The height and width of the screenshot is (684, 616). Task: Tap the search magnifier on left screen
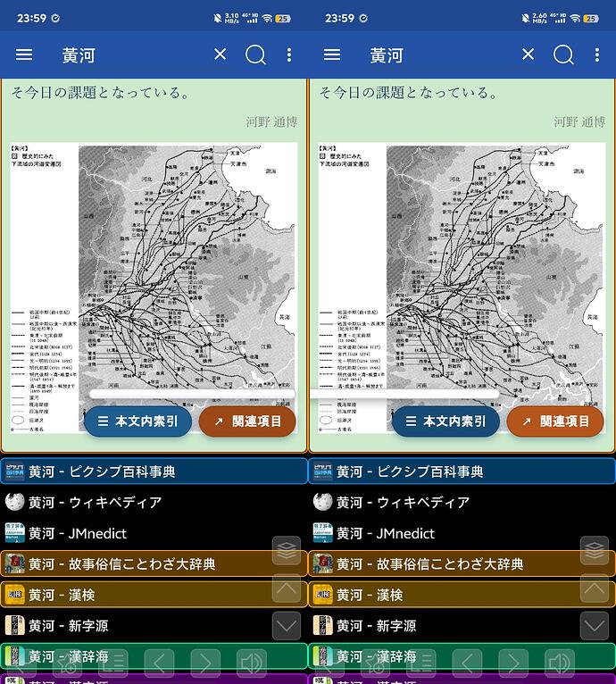[255, 55]
